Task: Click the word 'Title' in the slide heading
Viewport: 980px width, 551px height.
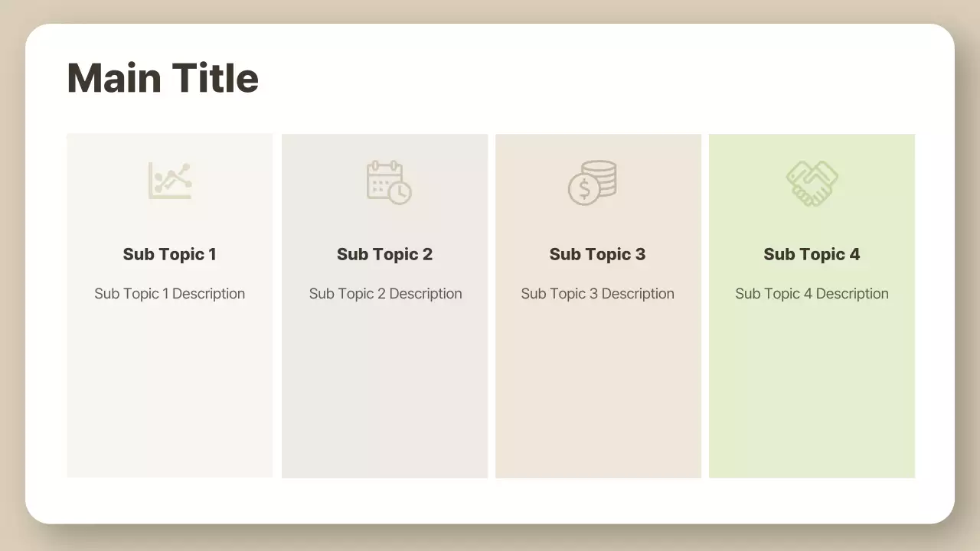Action: click(x=215, y=78)
